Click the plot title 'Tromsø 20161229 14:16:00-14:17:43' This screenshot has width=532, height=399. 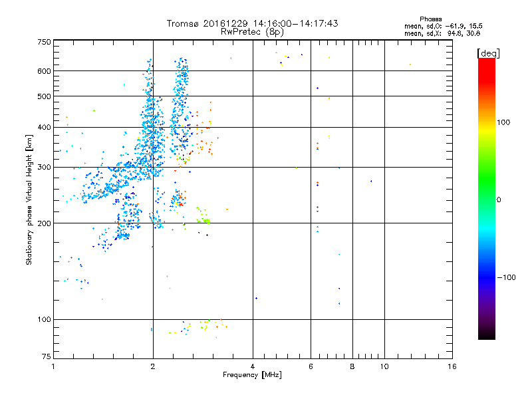252,23
